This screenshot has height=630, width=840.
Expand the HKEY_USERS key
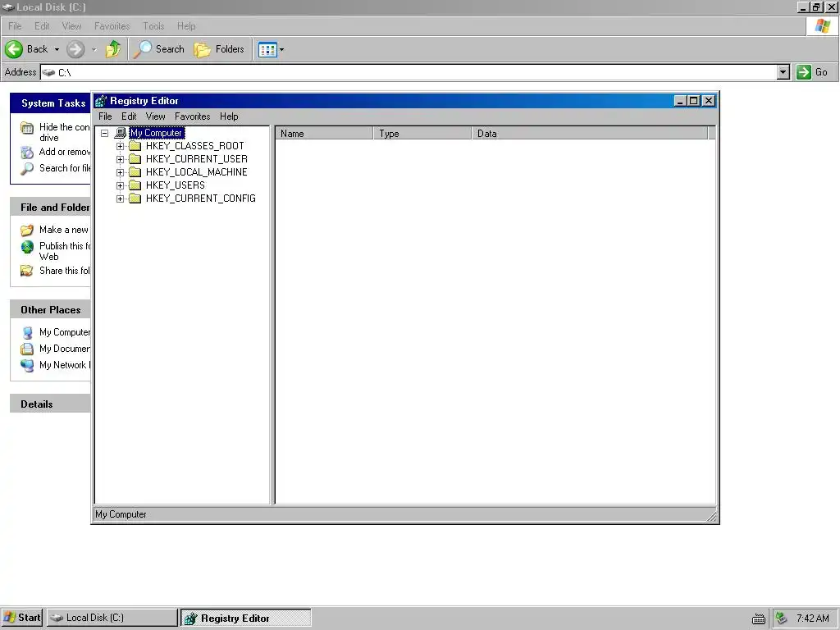click(x=120, y=185)
